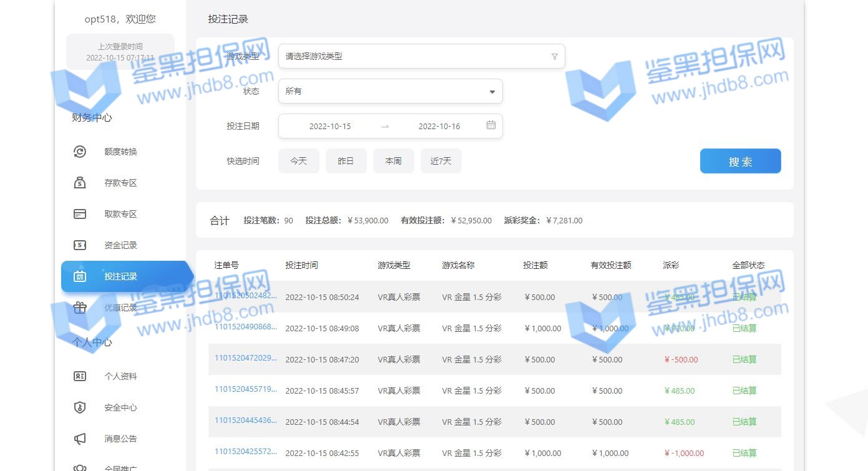This screenshot has height=471, width=868.
Task: Open calendar icon in 投注日期 field
Action: (x=491, y=125)
